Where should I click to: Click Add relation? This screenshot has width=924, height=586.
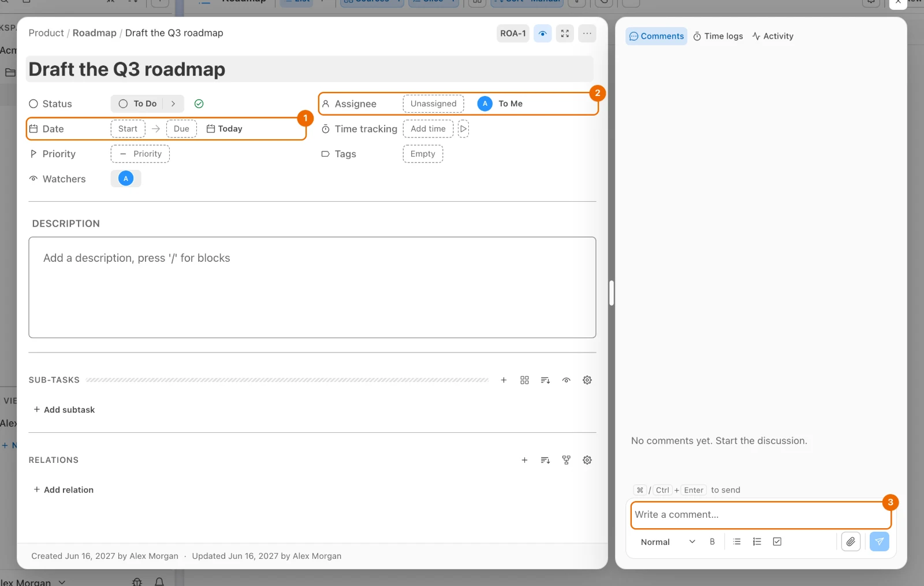(x=64, y=489)
